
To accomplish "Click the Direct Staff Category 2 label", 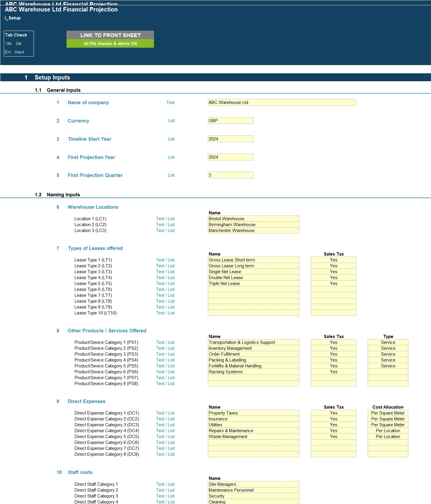I will click(x=96, y=490).
